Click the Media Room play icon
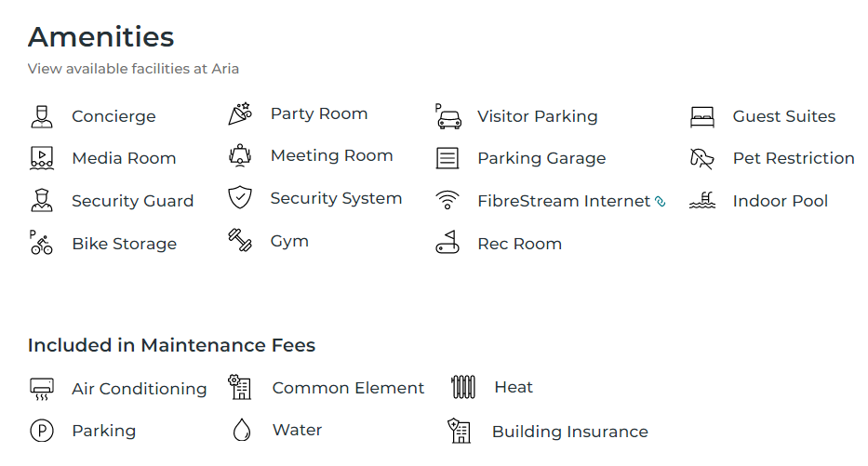Viewport: 868px width, 466px height. tap(42, 158)
